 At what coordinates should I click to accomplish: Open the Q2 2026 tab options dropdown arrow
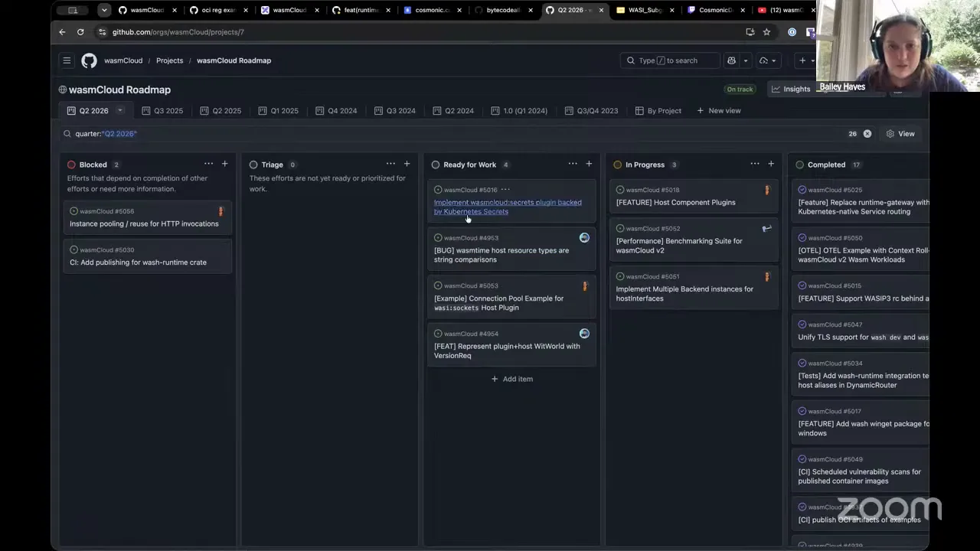click(x=119, y=111)
